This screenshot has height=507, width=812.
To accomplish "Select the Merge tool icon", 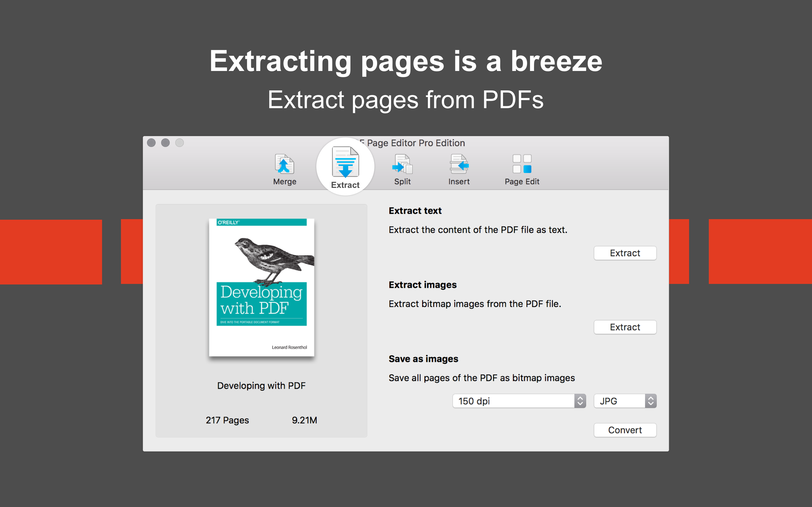I will pos(284,164).
